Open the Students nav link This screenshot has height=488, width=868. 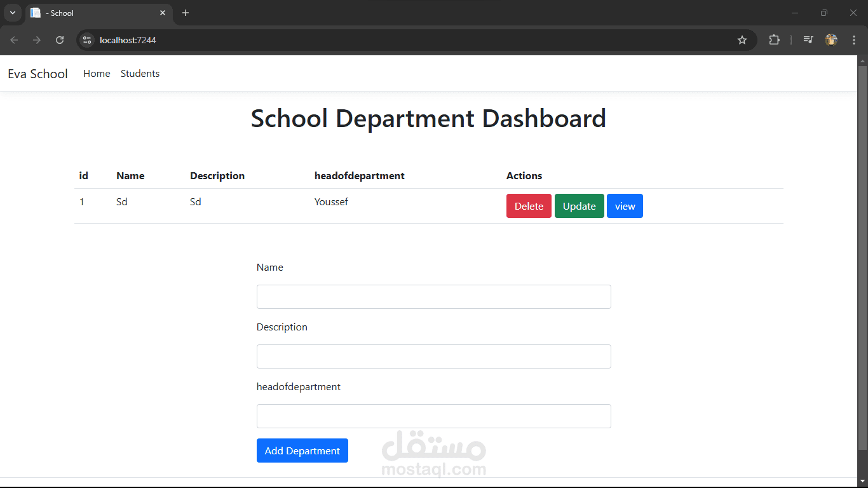pyautogui.click(x=140, y=74)
